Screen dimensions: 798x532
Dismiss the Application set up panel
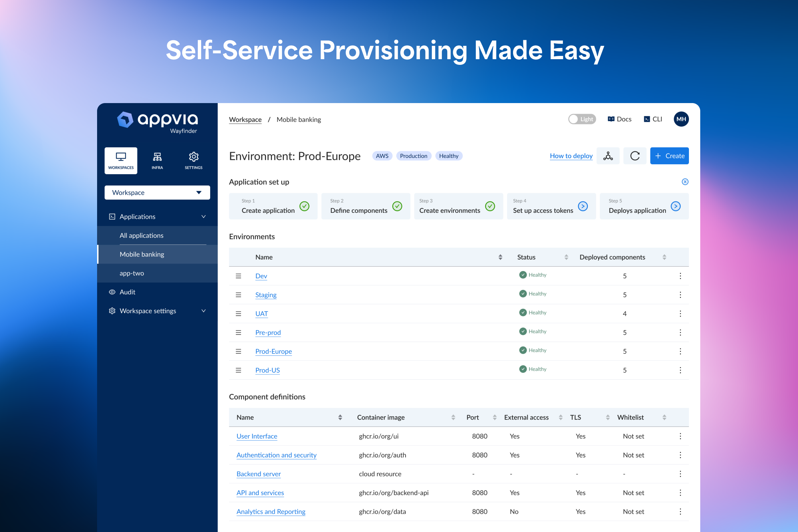[x=685, y=182]
